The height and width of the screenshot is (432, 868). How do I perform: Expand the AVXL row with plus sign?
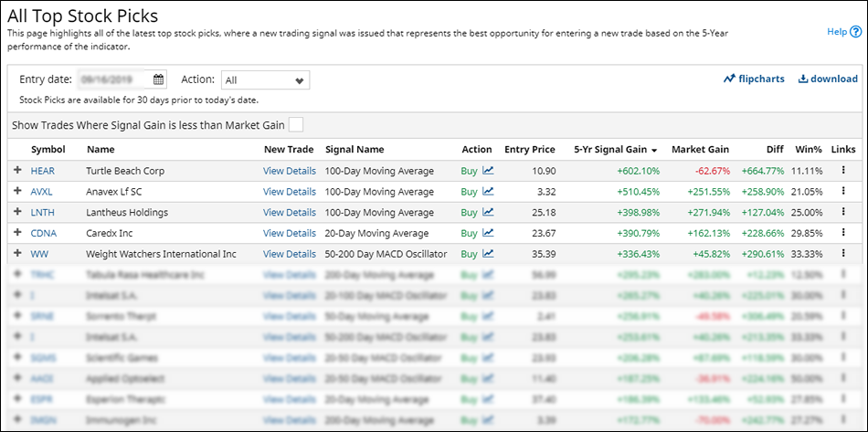(x=17, y=191)
